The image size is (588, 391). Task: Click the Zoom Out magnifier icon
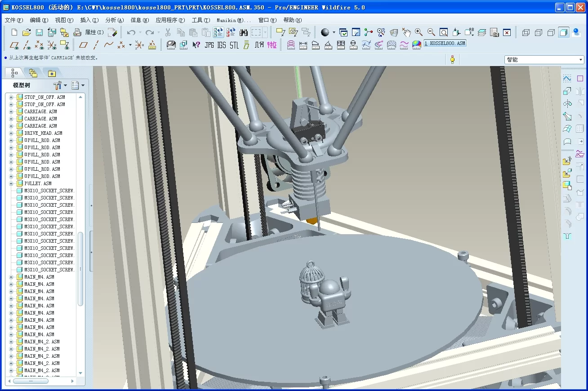point(431,32)
